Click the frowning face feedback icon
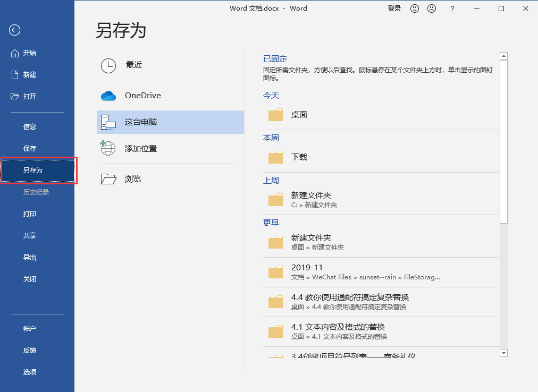Image resolution: width=538 pixels, height=392 pixels. coord(432,8)
